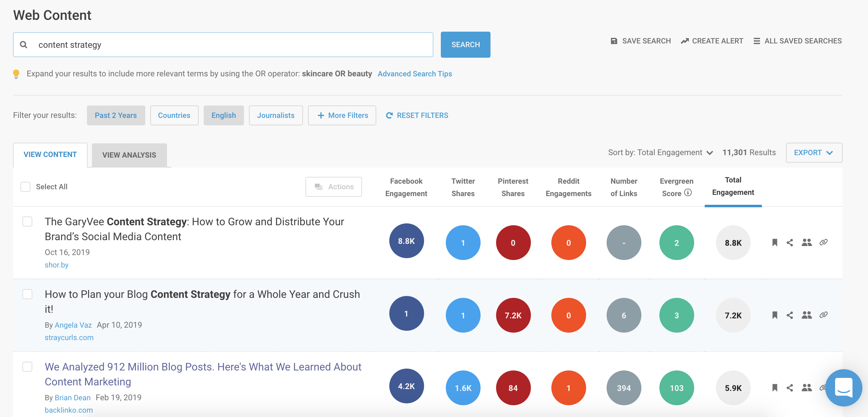The height and width of the screenshot is (417, 868).
Task: Open Advanced Search Tips link
Action: [414, 74]
